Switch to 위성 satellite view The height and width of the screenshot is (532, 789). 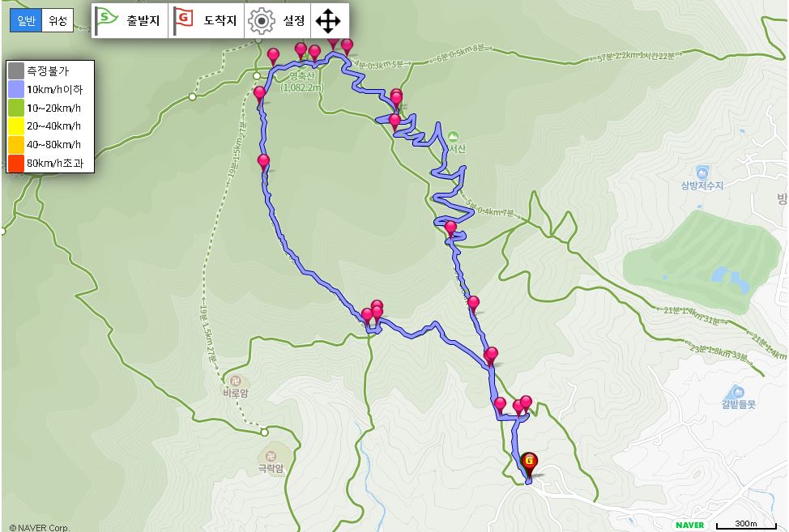click(58, 20)
